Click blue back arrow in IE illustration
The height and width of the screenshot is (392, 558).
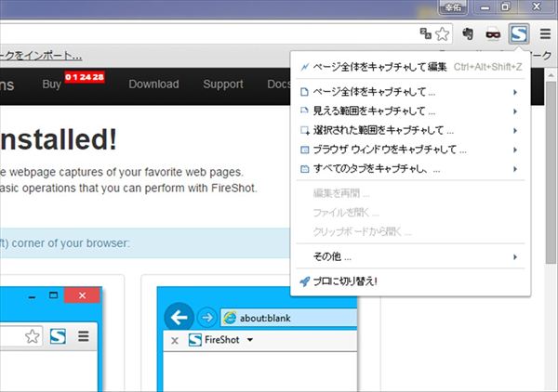coord(179,317)
